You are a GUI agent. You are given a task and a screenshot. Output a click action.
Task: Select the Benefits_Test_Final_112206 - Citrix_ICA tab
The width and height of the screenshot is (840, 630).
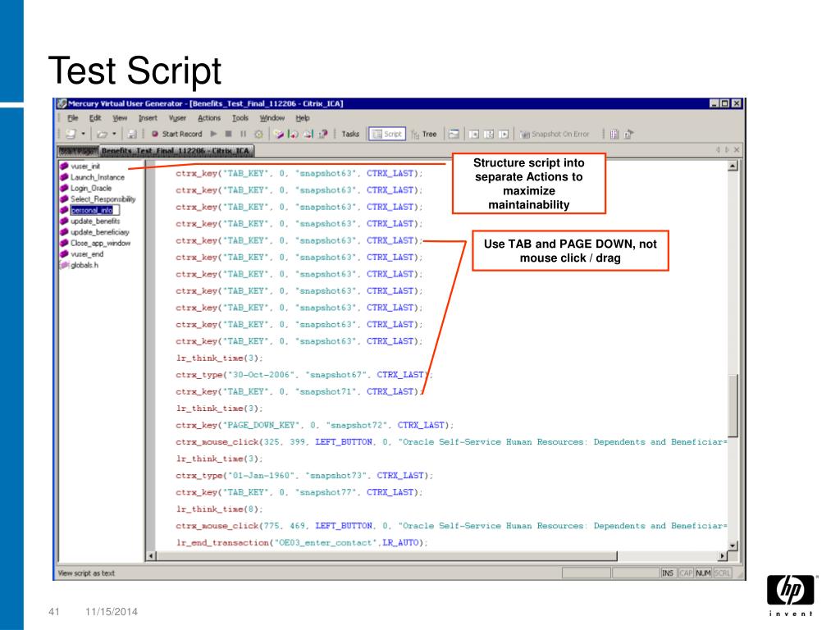[x=176, y=151]
